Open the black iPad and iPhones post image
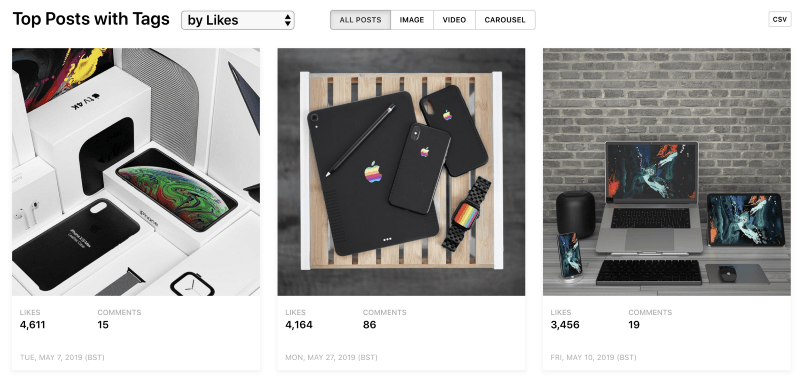800x381 pixels. click(401, 172)
